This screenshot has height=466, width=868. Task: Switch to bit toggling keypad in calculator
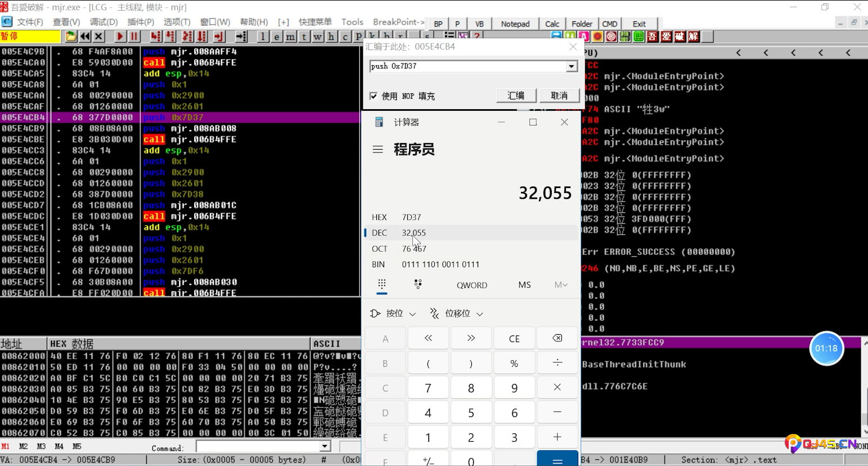(418, 285)
